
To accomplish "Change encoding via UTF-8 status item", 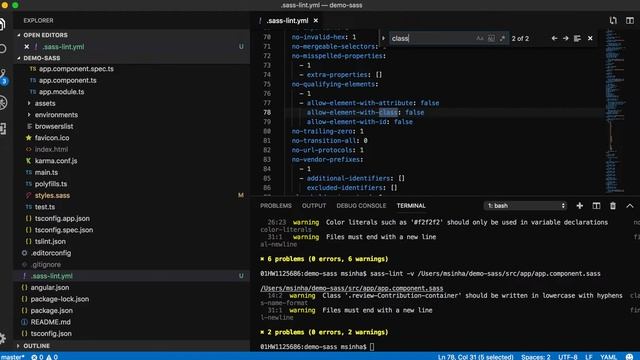I will tap(567, 357).
